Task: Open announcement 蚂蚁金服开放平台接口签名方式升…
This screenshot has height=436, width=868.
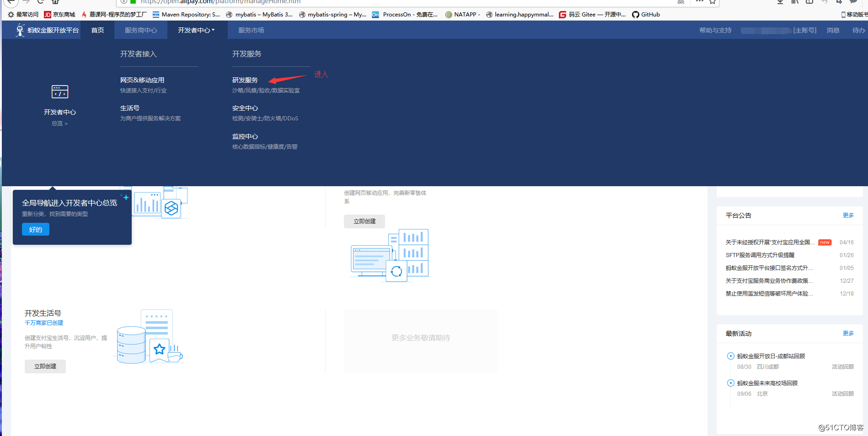Action: [769, 268]
